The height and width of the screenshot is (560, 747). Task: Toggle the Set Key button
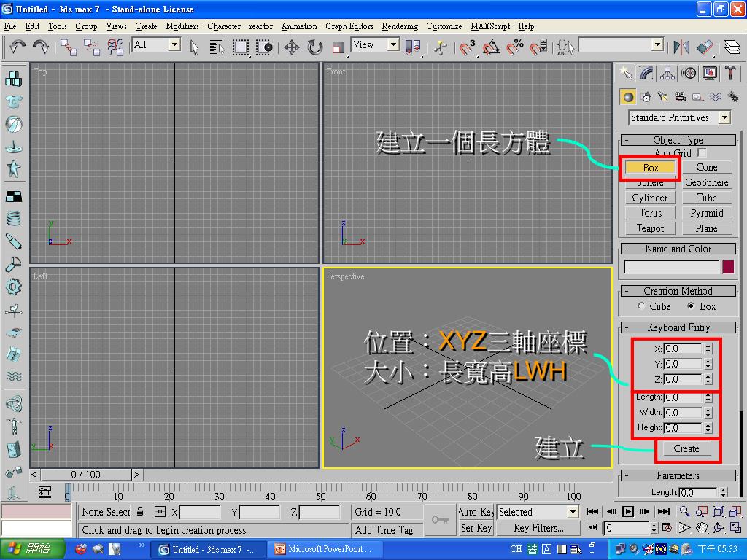[476, 528]
